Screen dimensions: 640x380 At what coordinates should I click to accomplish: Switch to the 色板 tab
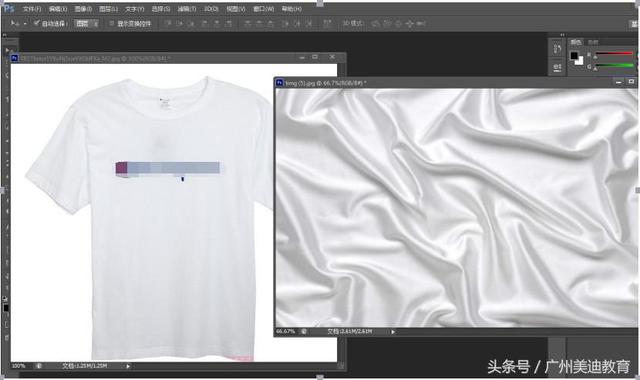tap(593, 42)
